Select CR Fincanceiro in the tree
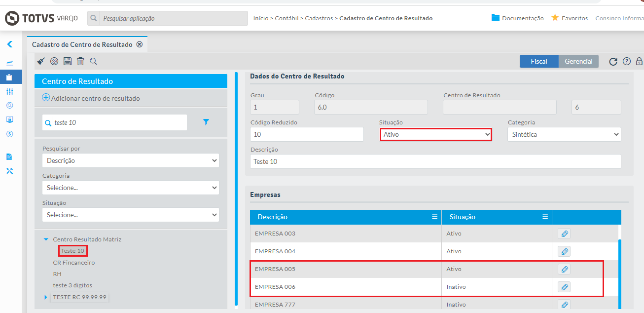 [x=74, y=263]
